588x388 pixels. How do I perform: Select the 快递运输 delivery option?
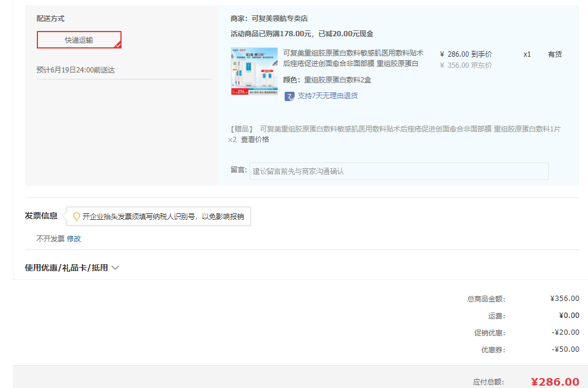(79, 40)
